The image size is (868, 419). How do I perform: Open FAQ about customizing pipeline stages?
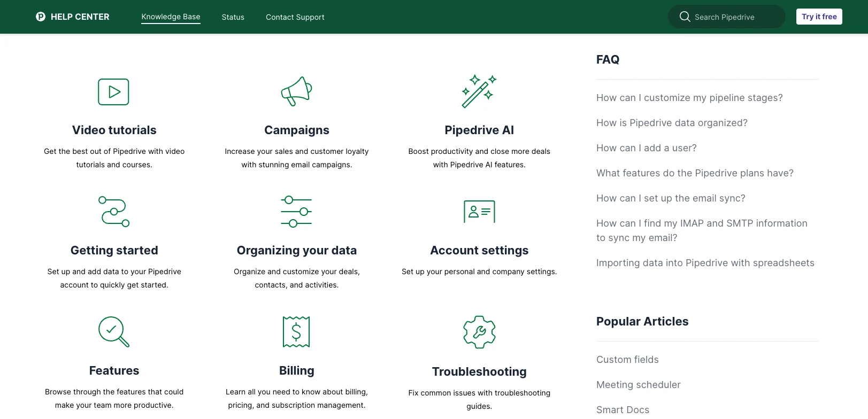click(689, 98)
